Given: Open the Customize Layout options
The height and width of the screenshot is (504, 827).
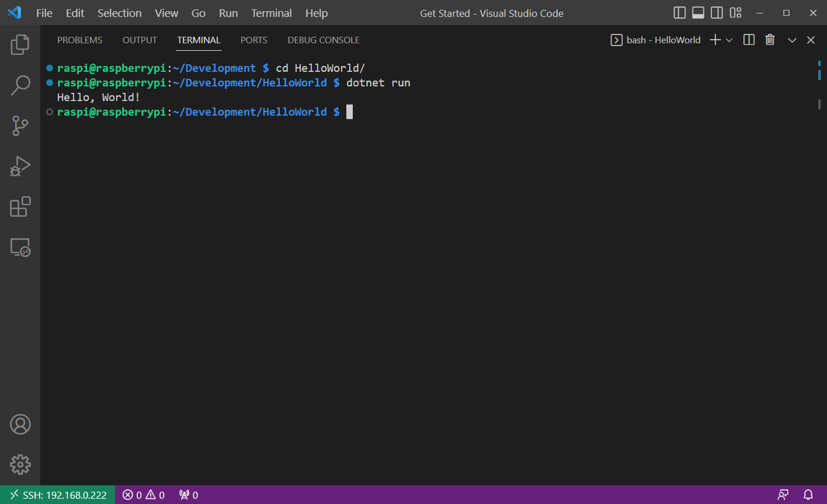Looking at the screenshot, I should tap(736, 13).
